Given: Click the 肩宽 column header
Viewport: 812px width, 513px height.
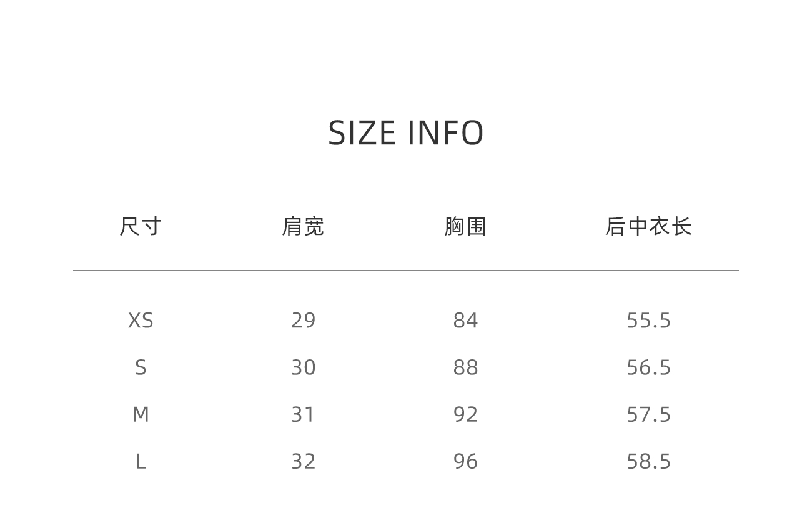Looking at the screenshot, I should coord(303,226).
